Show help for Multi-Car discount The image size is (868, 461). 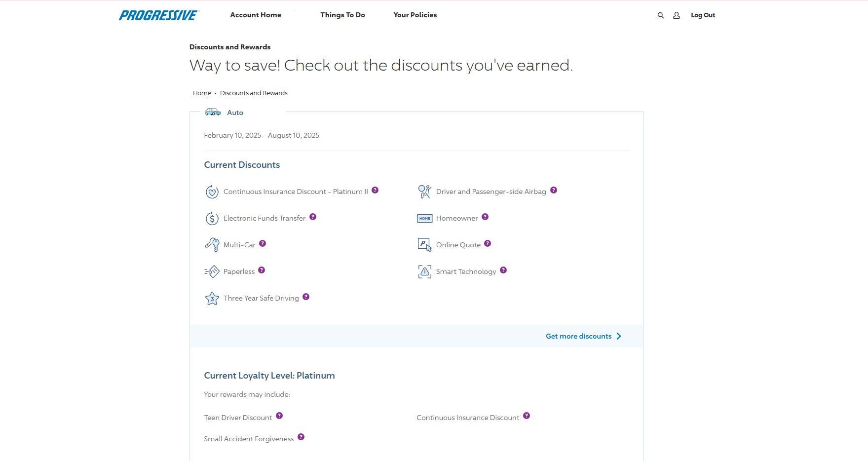263,243
